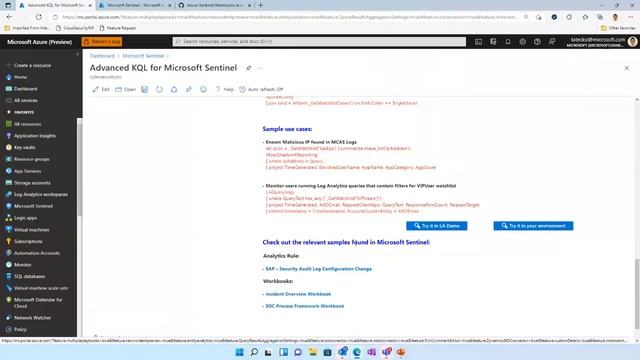The image size is (640, 360).
Task: Open Microsoft Edge from the taskbar
Action: click(357, 352)
